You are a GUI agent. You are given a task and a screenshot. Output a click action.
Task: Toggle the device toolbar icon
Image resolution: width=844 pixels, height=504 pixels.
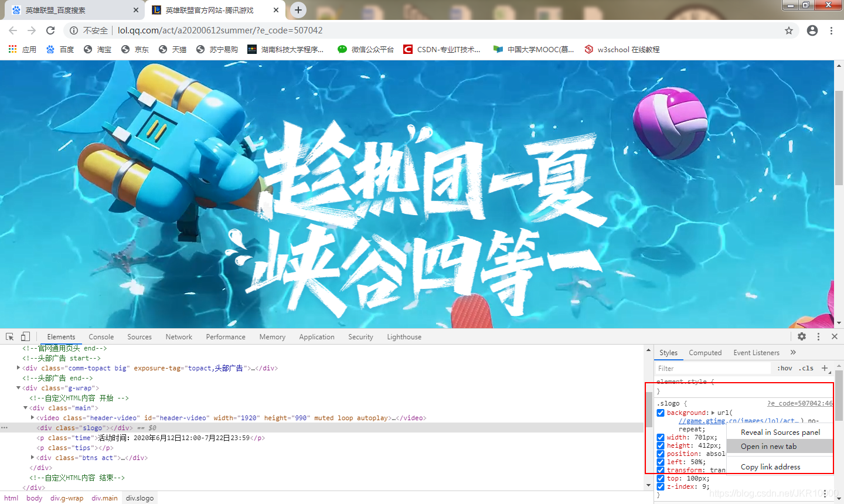(x=25, y=336)
